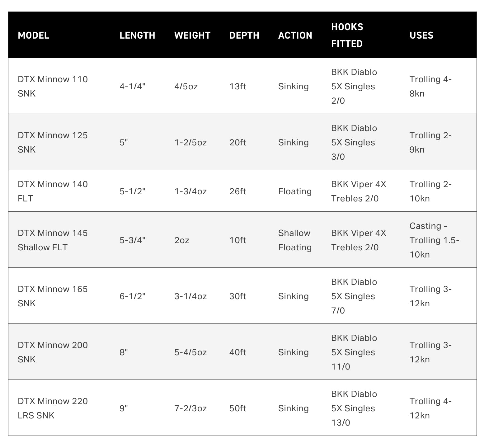This screenshot has height=448, width=489.
Task: Click the MODEL column header
Action: pyautogui.click(x=34, y=35)
